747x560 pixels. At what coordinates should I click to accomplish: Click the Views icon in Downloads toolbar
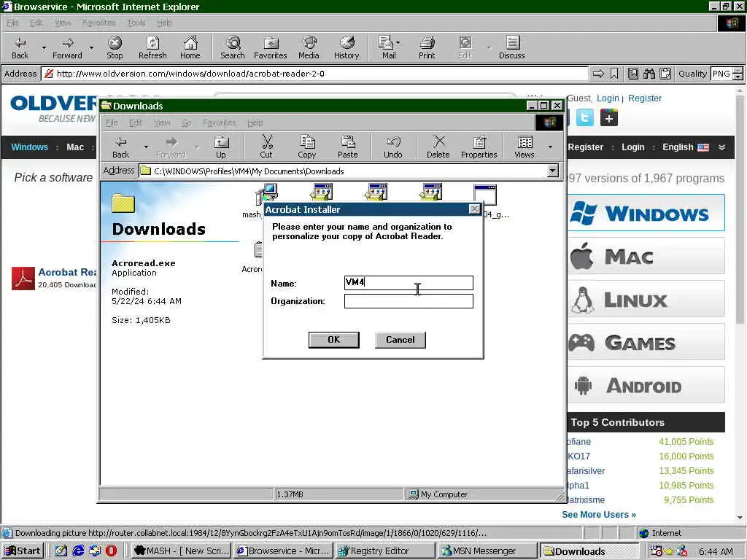[x=525, y=147]
